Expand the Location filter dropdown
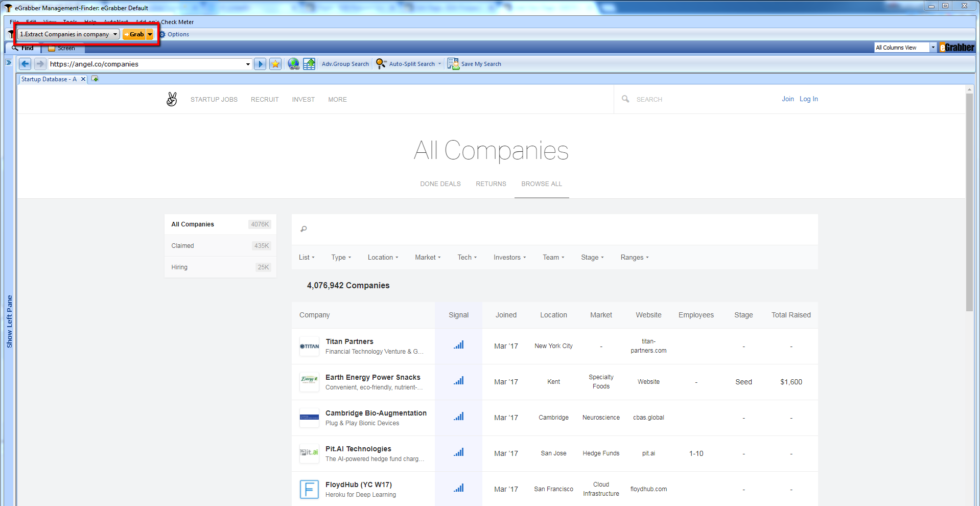 [x=383, y=257]
